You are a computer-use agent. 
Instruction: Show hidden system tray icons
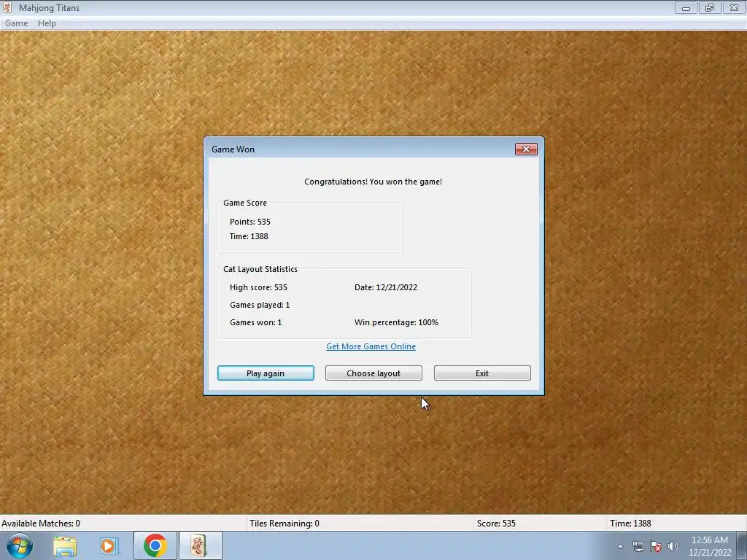pyautogui.click(x=620, y=546)
